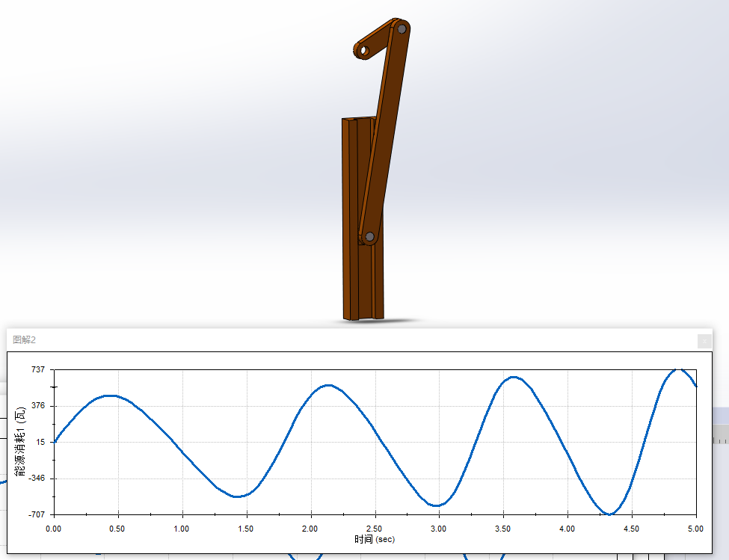Click the upper pin joining crank and rod
The width and height of the screenshot is (729, 560).
click(x=402, y=28)
